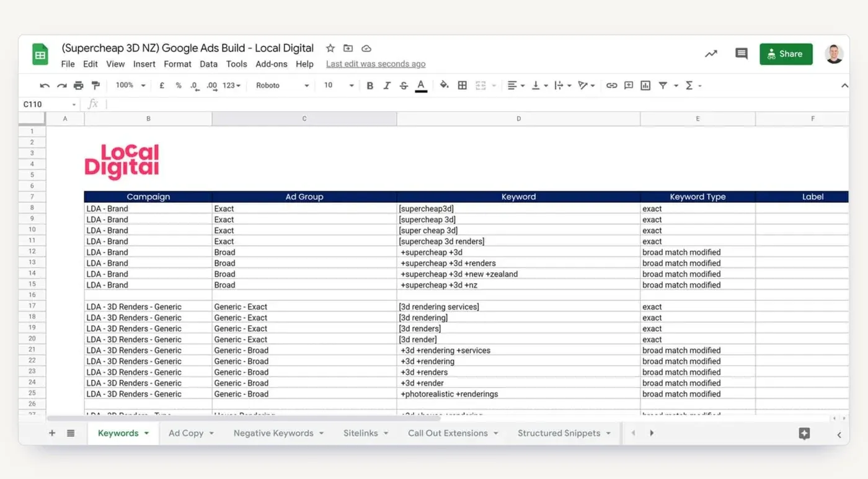The image size is (868, 479).
Task: Click the redo arrow in toolbar
Action: pyautogui.click(x=61, y=86)
